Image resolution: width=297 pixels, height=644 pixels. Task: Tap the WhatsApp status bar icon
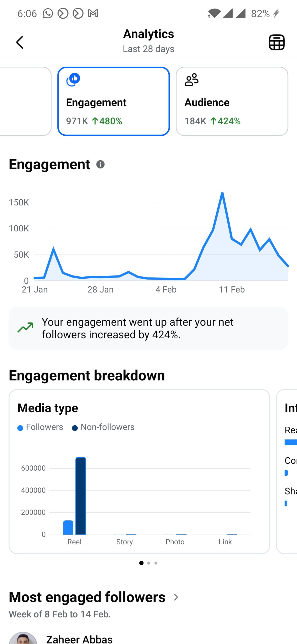pyautogui.click(x=48, y=13)
